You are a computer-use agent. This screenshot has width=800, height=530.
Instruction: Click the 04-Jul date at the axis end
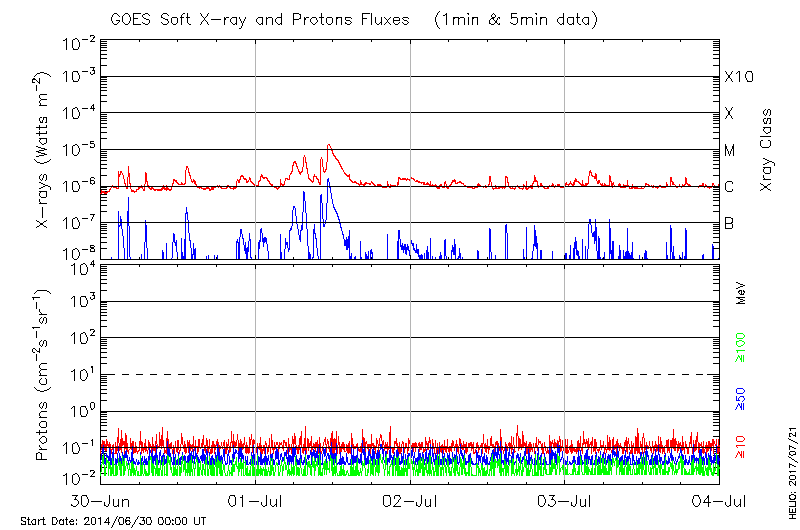click(x=718, y=500)
